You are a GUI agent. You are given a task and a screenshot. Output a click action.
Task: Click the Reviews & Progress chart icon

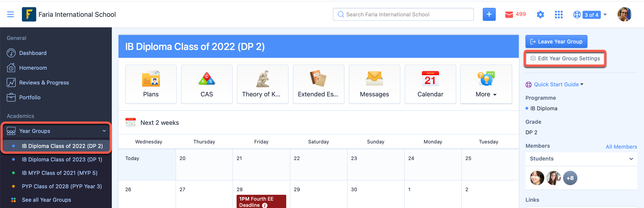11,82
